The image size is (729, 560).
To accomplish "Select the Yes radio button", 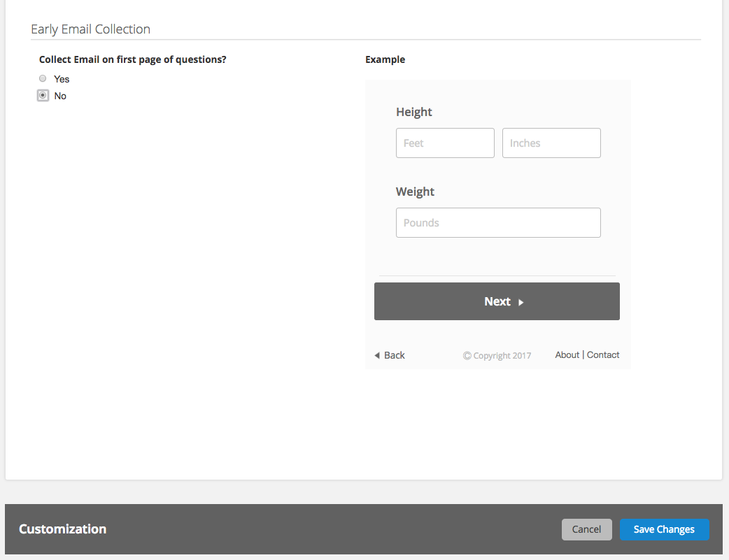I will (x=43, y=78).
